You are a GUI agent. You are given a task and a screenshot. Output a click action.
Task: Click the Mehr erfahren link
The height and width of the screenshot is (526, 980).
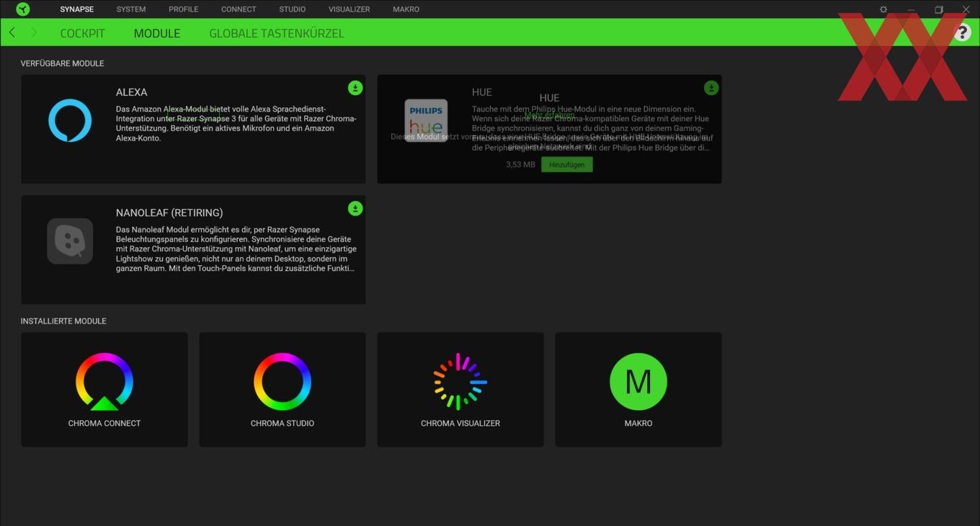(550, 115)
